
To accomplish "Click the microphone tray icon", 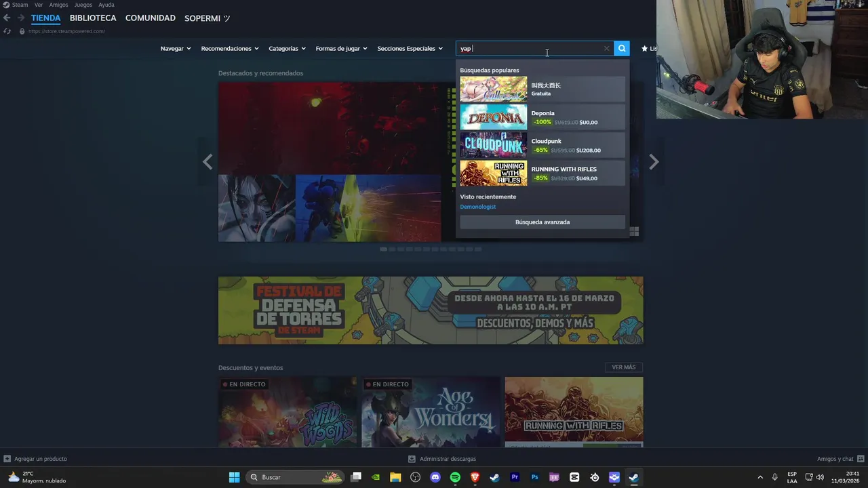I will click(774, 477).
